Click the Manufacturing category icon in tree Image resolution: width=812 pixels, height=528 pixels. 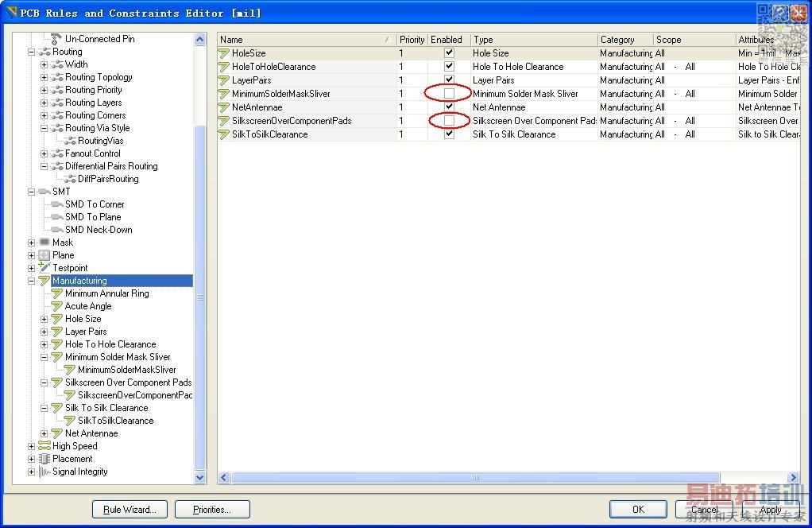click(44, 281)
